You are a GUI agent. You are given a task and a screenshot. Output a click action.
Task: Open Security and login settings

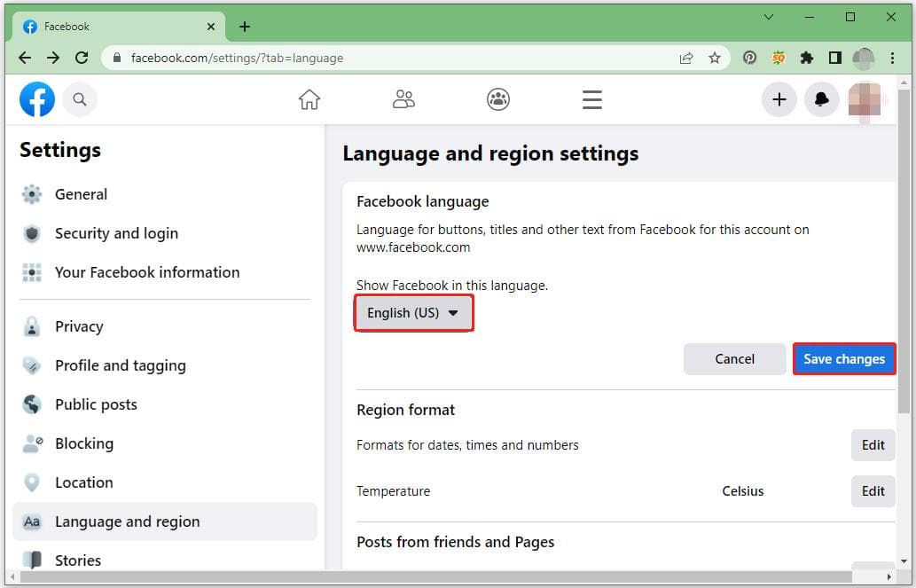165,233
